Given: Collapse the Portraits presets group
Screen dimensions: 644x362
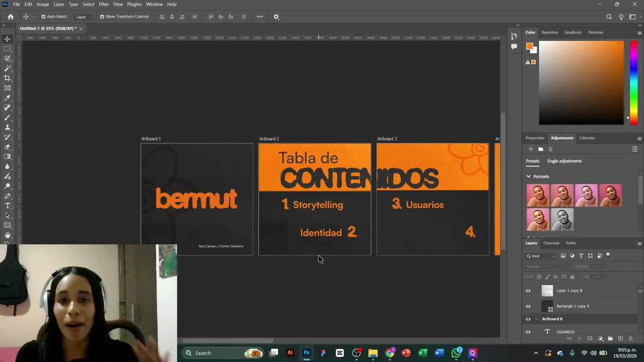Looking at the screenshot, I should 528,176.
